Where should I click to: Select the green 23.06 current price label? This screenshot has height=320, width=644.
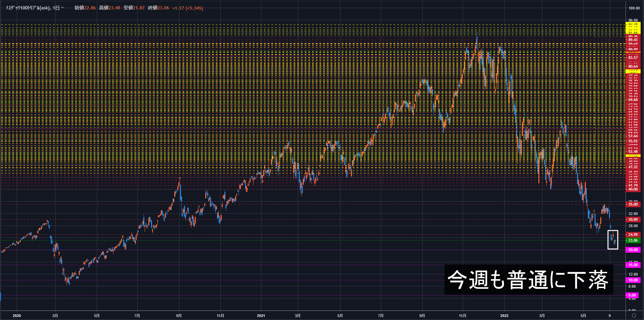tap(633, 240)
